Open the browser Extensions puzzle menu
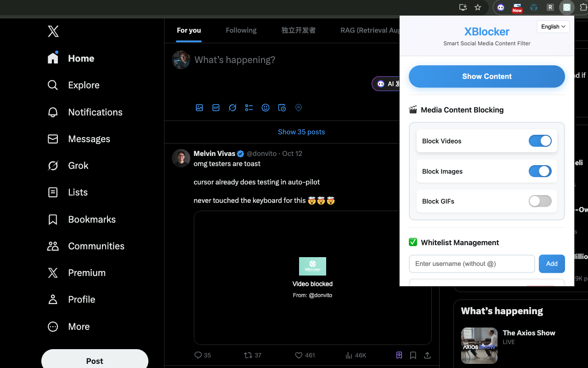This screenshot has width=588, height=368. (x=584, y=7)
